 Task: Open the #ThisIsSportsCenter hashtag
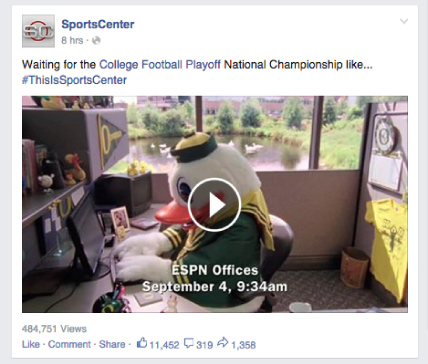click(74, 80)
